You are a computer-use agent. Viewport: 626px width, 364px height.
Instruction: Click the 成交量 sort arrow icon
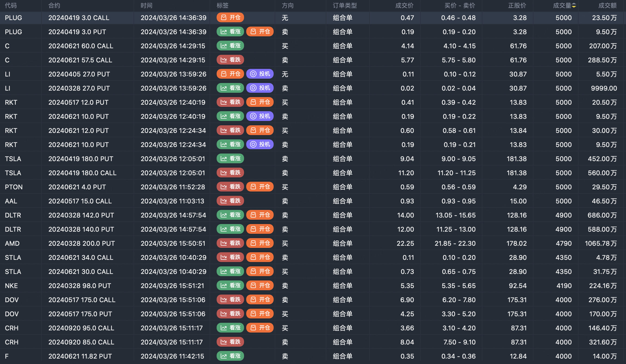574,6
